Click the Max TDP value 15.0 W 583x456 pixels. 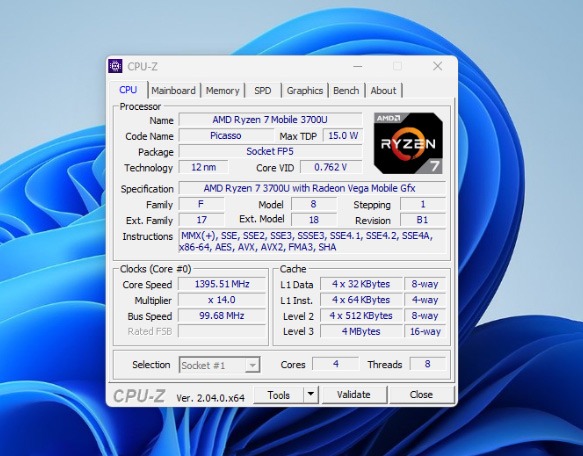click(342, 136)
